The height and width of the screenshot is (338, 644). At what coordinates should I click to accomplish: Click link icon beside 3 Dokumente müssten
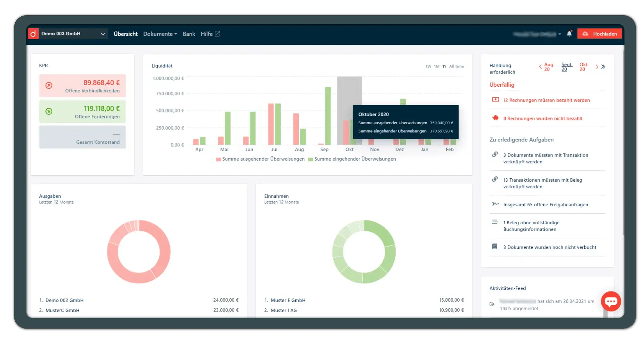point(495,154)
